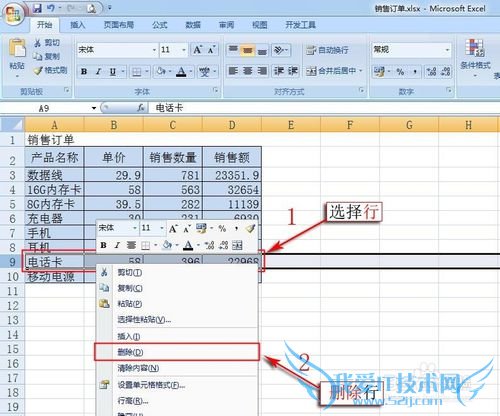The height and width of the screenshot is (416, 500).
Task: Apply percent style from the ribbon
Action: [400, 71]
